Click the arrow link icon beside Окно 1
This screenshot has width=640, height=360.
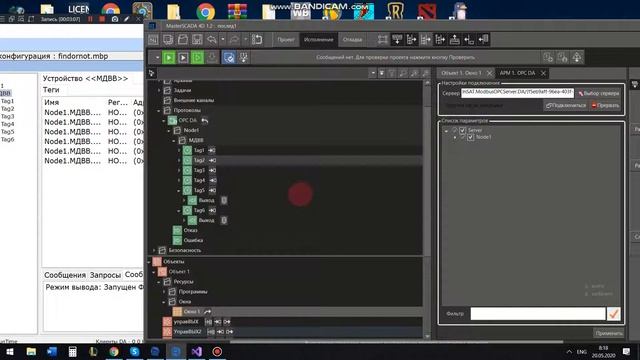[x=207, y=311]
